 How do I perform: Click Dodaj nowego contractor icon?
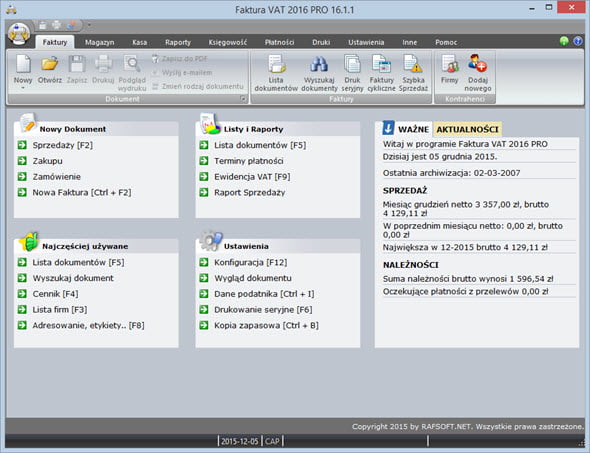pos(477,64)
